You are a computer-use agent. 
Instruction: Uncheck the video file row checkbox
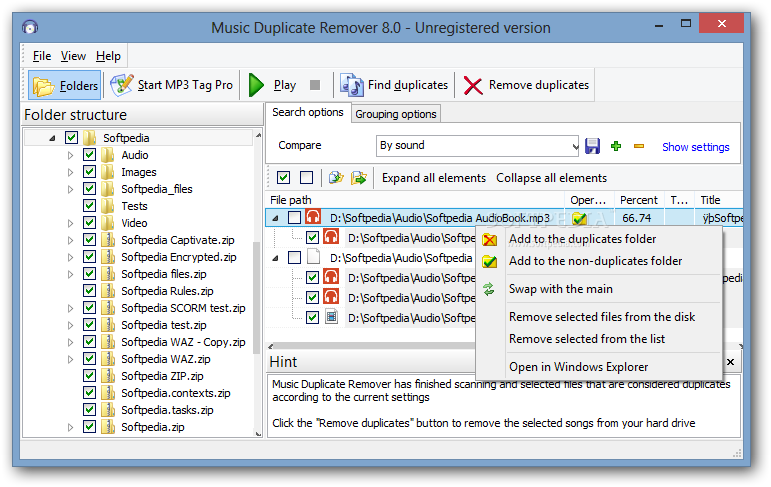coord(312,317)
